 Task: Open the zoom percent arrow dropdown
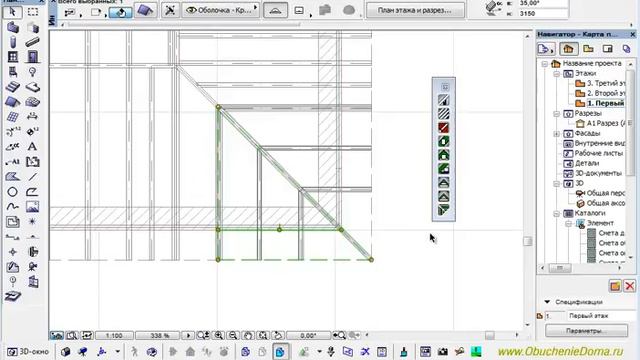188,336
